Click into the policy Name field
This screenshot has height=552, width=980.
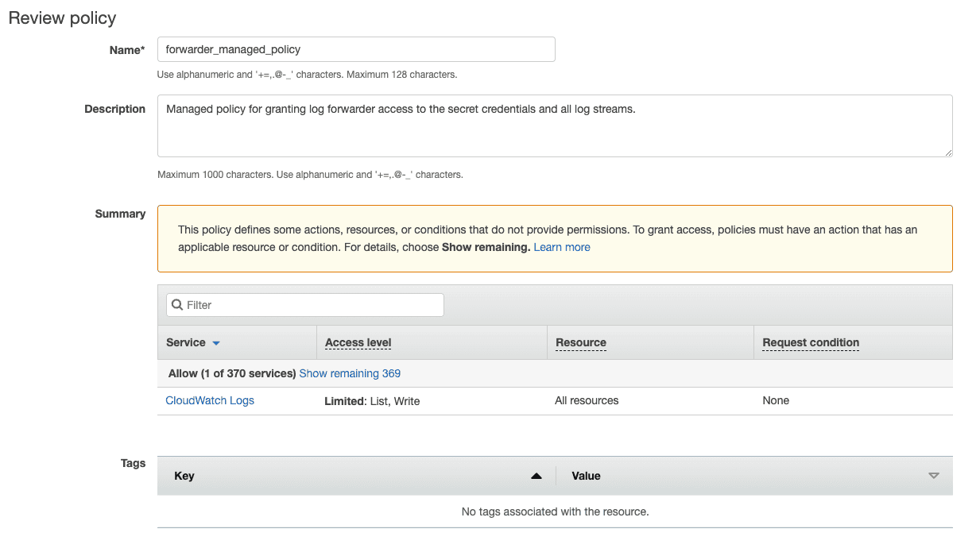click(x=356, y=49)
